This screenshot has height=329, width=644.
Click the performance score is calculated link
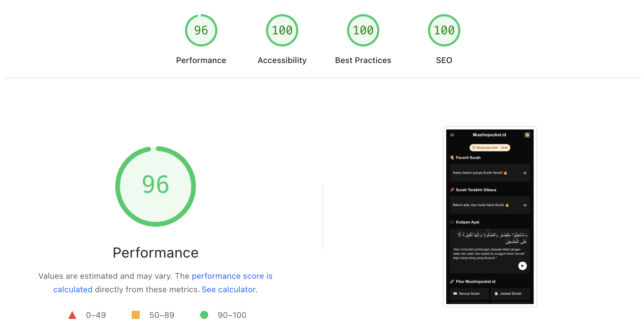[232, 276]
